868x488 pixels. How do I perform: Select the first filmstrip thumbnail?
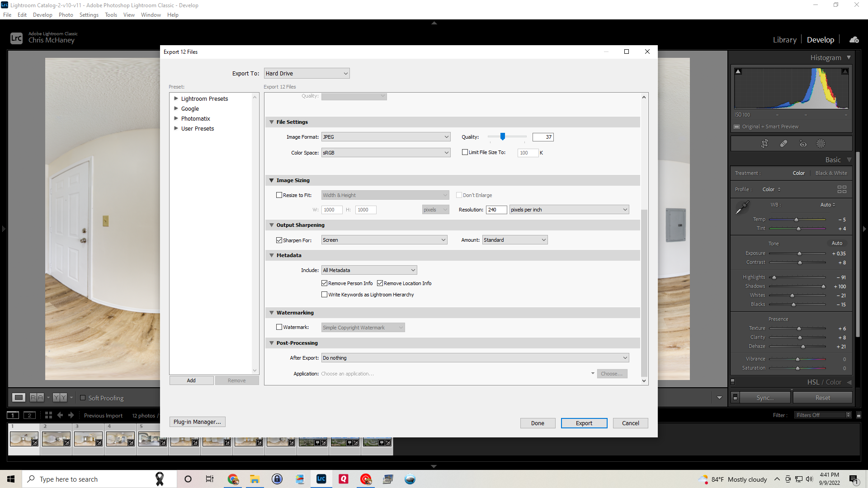coord(24,438)
